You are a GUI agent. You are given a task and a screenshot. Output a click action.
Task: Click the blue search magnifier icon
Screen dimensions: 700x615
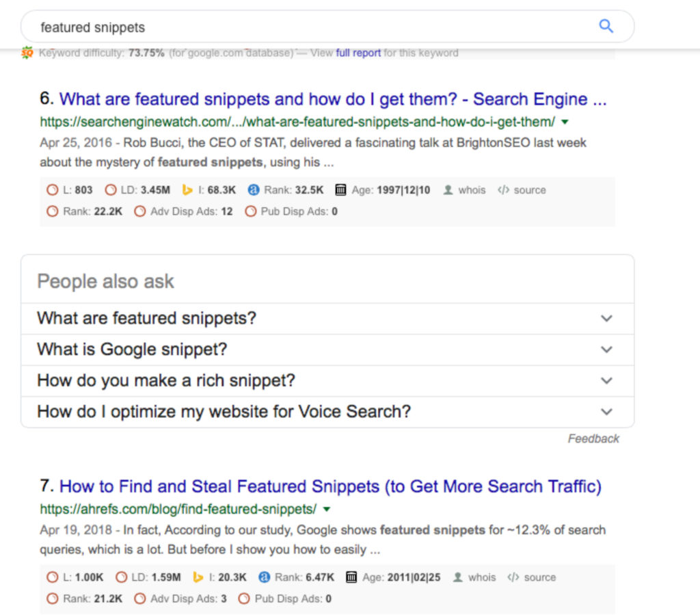click(606, 26)
